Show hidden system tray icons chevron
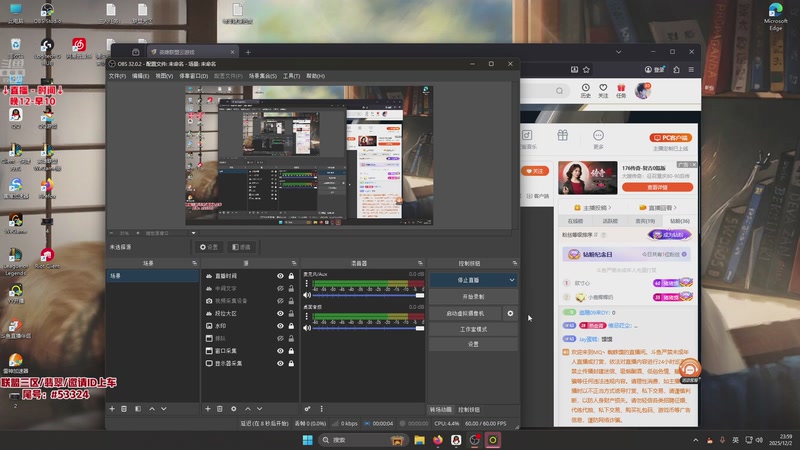 tap(695, 440)
